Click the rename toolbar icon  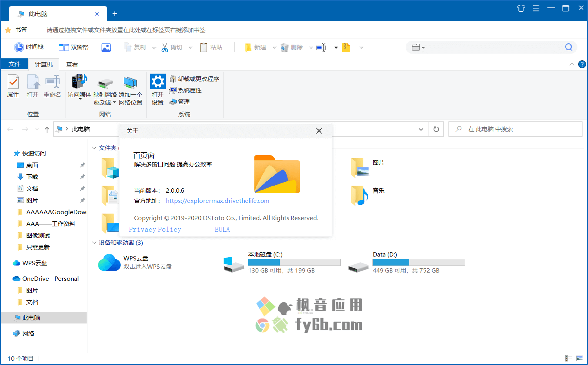pos(321,47)
